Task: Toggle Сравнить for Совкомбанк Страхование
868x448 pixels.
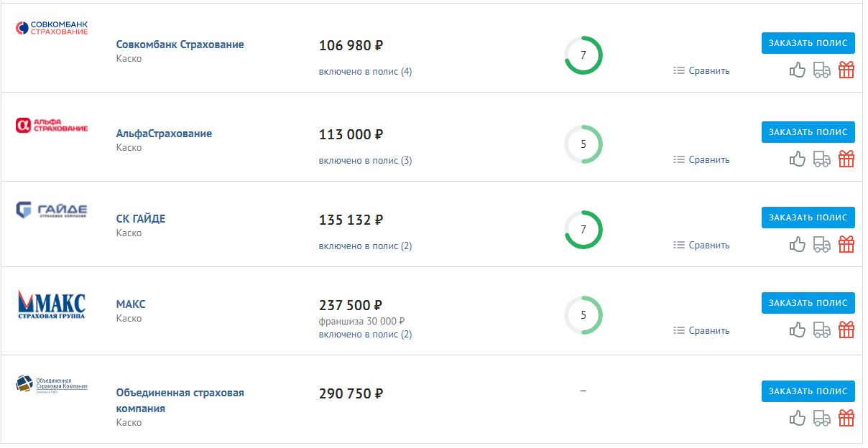Action: (x=701, y=71)
